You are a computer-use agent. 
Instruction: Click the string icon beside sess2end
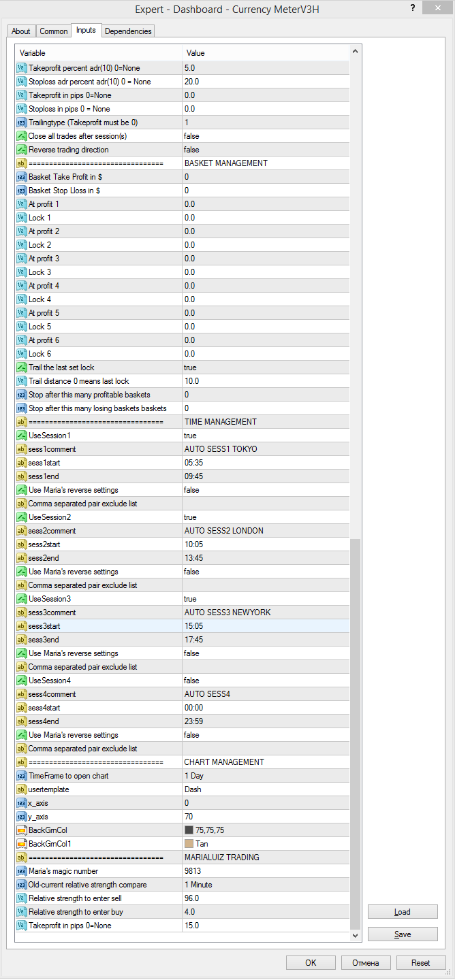pos(22,558)
